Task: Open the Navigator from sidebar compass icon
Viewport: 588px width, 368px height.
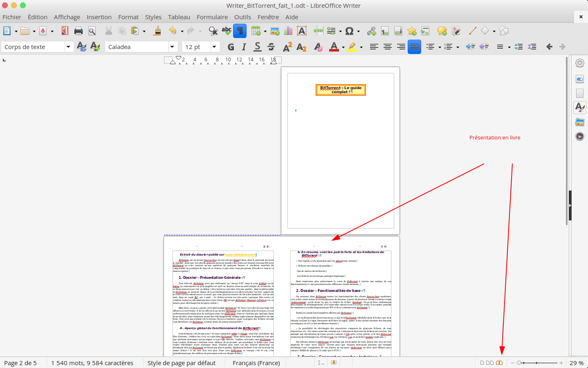Action: click(579, 136)
